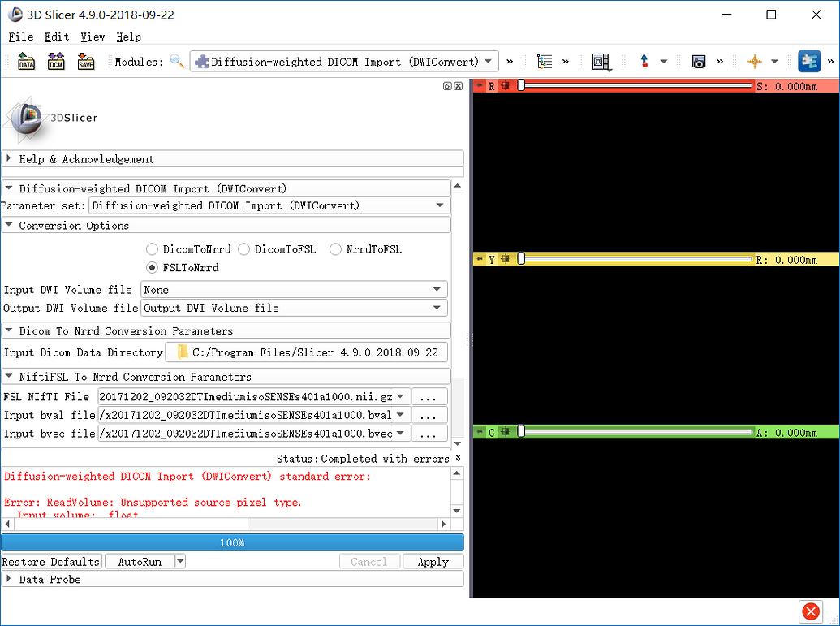Screen dimensions: 840x626
Task: Select the DicomToFSL conversion option
Action: point(244,249)
